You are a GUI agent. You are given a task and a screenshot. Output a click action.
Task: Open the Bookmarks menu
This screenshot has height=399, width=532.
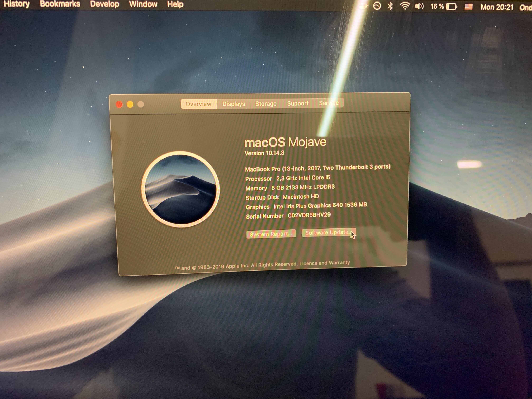[x=60, y=4]
